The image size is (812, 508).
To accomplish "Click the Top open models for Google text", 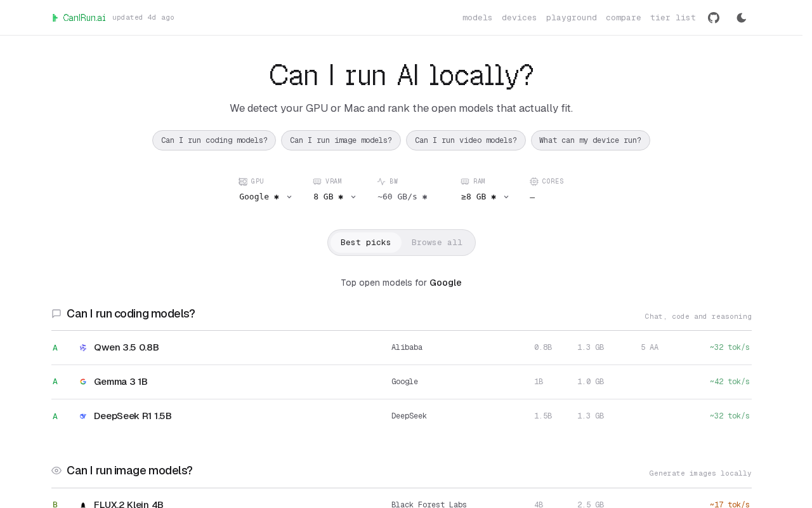I will click(401, 283).
